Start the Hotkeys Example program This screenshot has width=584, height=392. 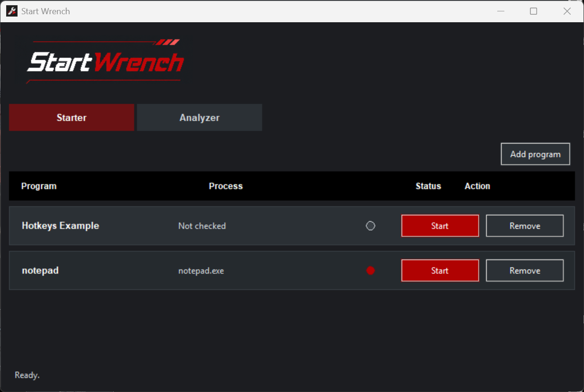pos(440,226)
